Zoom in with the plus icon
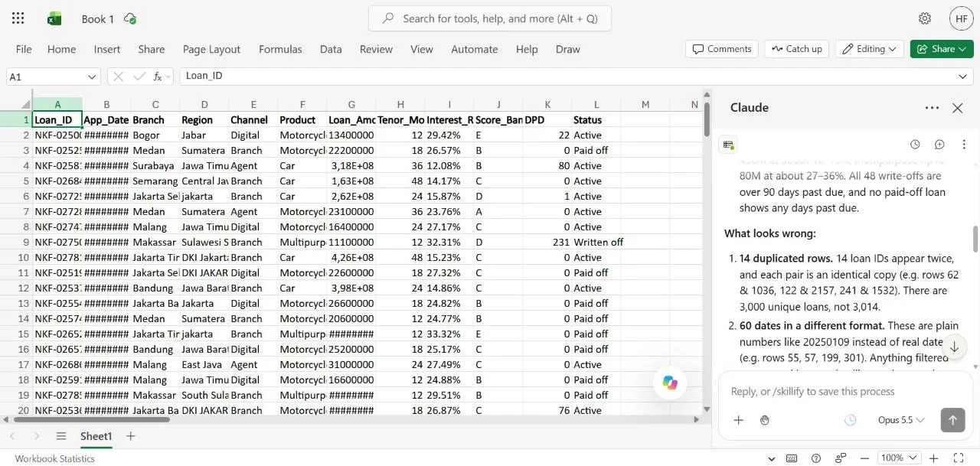 pos(933,458)
